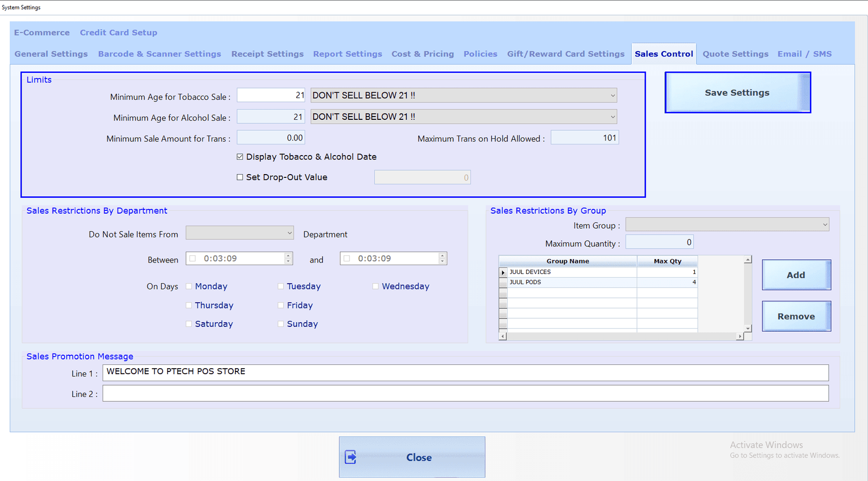Click Save Settings button

coord(738,93)
